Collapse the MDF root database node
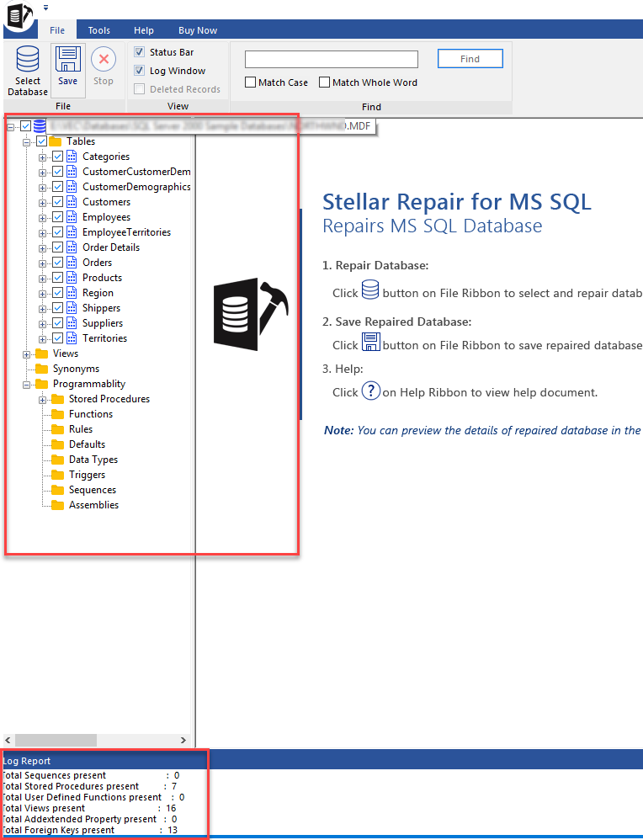643x840 pixels. 10,127
